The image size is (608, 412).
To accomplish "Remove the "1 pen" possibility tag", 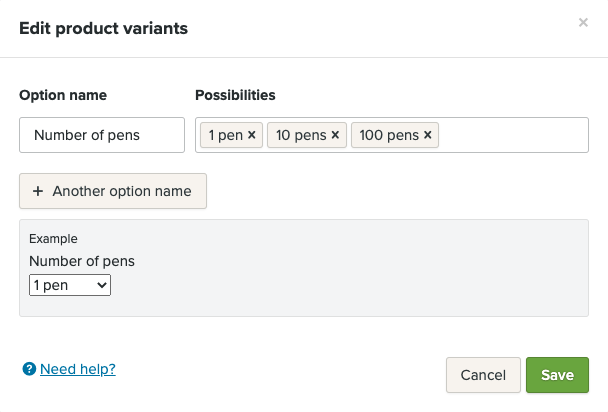I will pyautogui.click(x=252, y=135).
